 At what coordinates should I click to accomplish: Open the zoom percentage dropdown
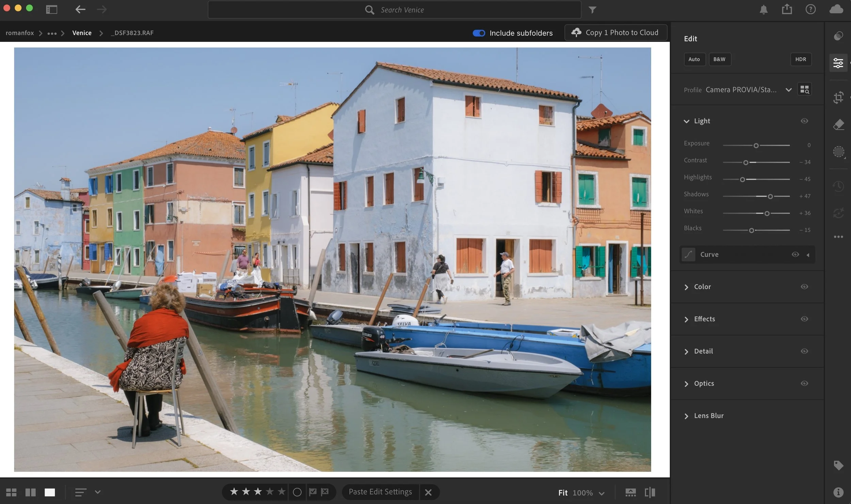pyautogui.click(x=601, y=493)
